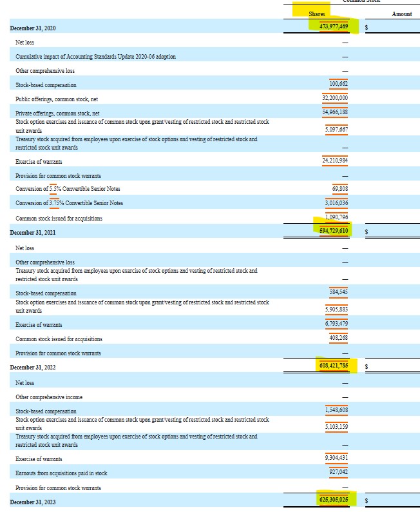The width and height of the screenshot is (420, 512).
Task: Click the value 9,304,431
Action: coord(336,457)
